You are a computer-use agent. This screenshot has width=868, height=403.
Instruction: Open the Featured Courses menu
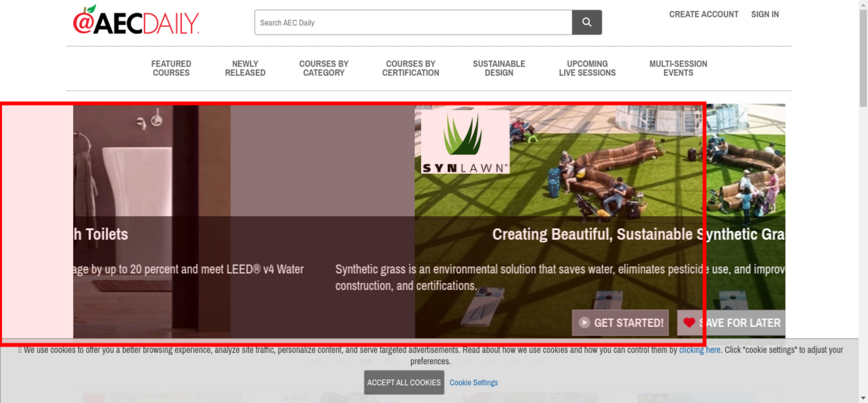coord(171,69)
